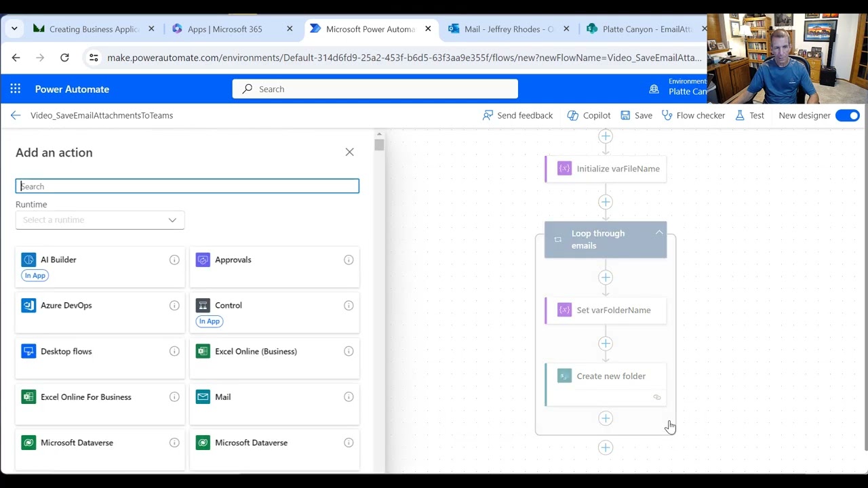The image size is (868, 488).
Task: Show info for Mail connector
Action: click(x=349, y=397)
